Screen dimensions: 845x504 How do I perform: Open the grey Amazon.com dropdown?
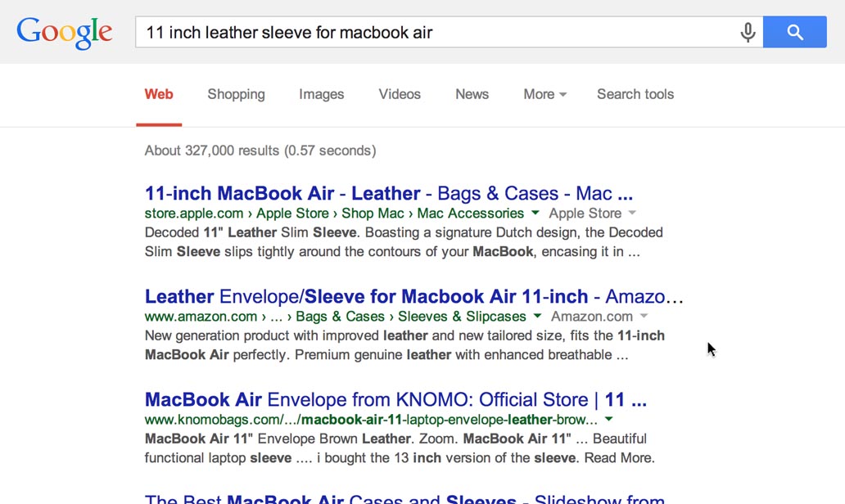(644, 317)
